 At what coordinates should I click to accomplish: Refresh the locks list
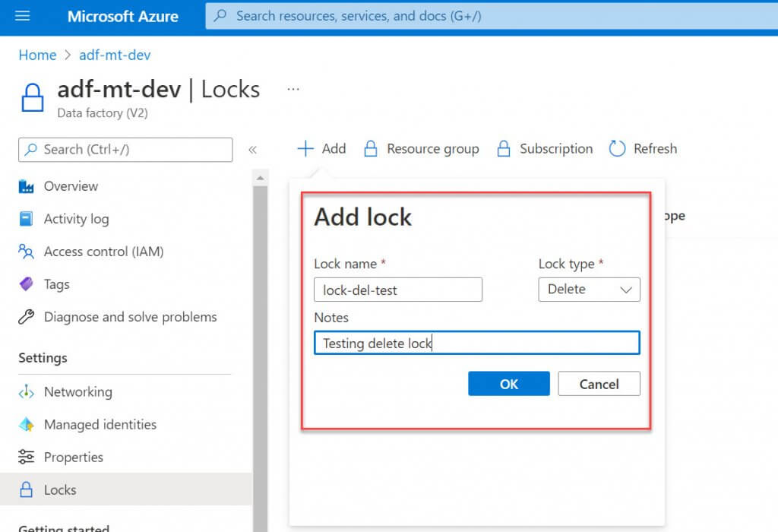[x=643, y=149]
